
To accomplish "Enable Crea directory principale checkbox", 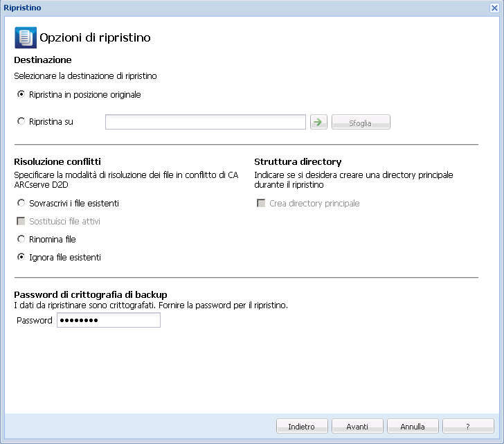I will point(261,203).
